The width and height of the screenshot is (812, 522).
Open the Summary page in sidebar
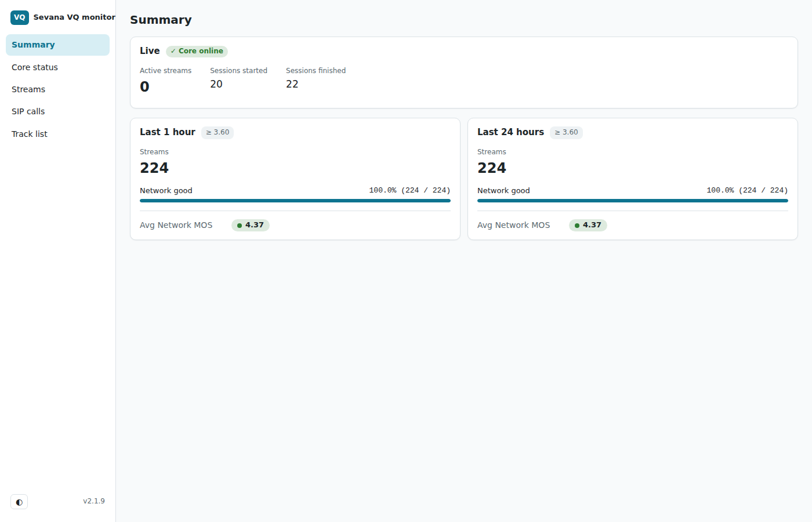point(57,45)
